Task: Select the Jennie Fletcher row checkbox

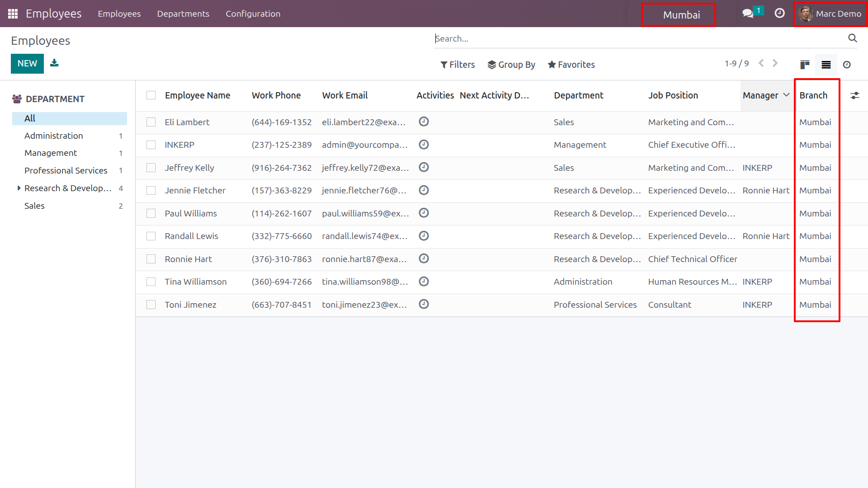Action: point(151,191)
